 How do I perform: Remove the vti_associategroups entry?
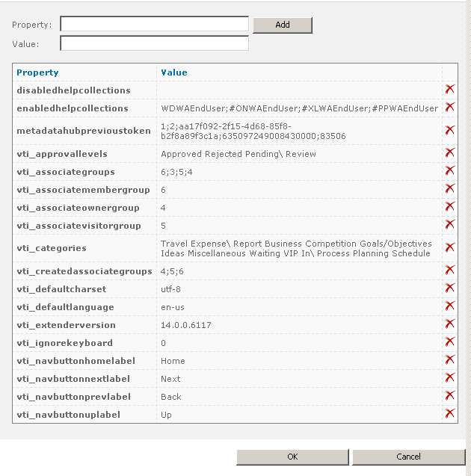pyautogui.click(x=450, y=170)
